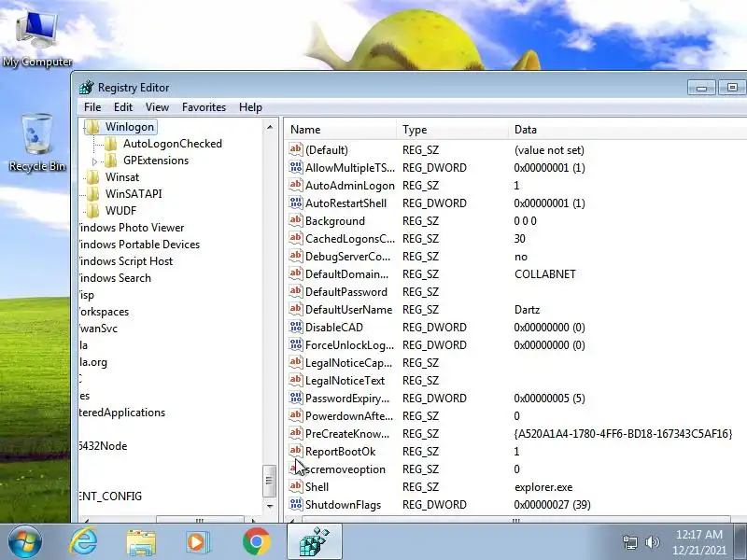Click tree pane scroll down arrow
The height and width of the screenshot is (560, 747).
tap(270, 506)
